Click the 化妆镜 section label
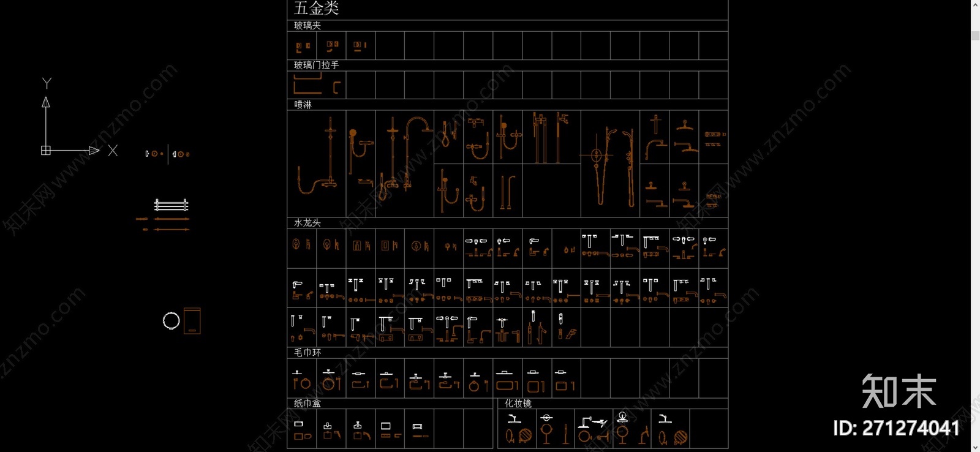 pos(518,404)
